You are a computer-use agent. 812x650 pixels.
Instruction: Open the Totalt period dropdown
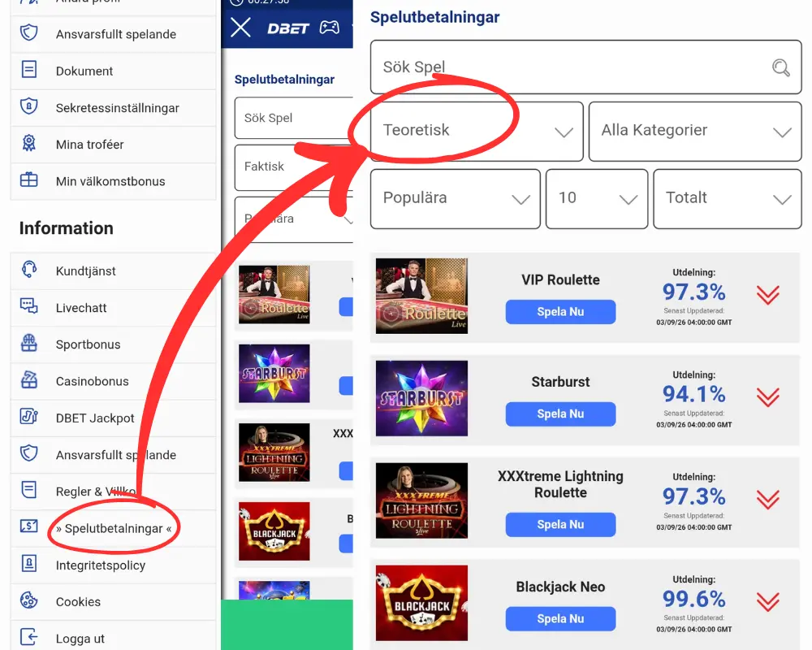pos(728,198)
